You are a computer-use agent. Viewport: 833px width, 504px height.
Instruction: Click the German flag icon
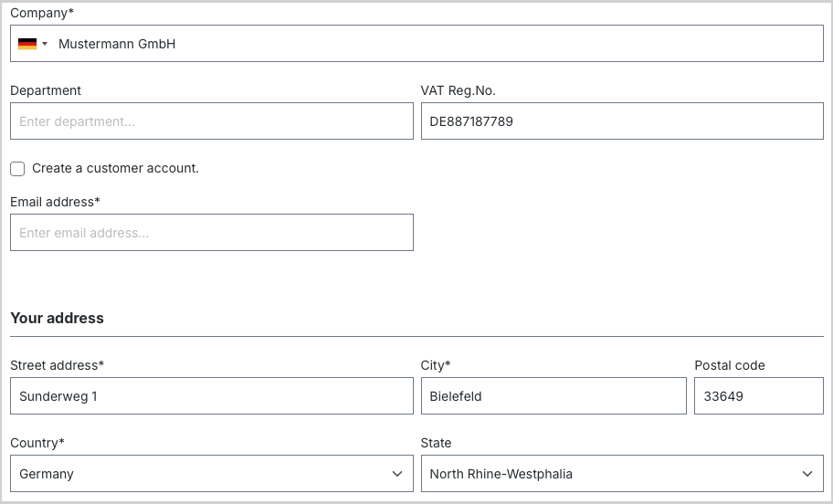(x=27, y=44)
